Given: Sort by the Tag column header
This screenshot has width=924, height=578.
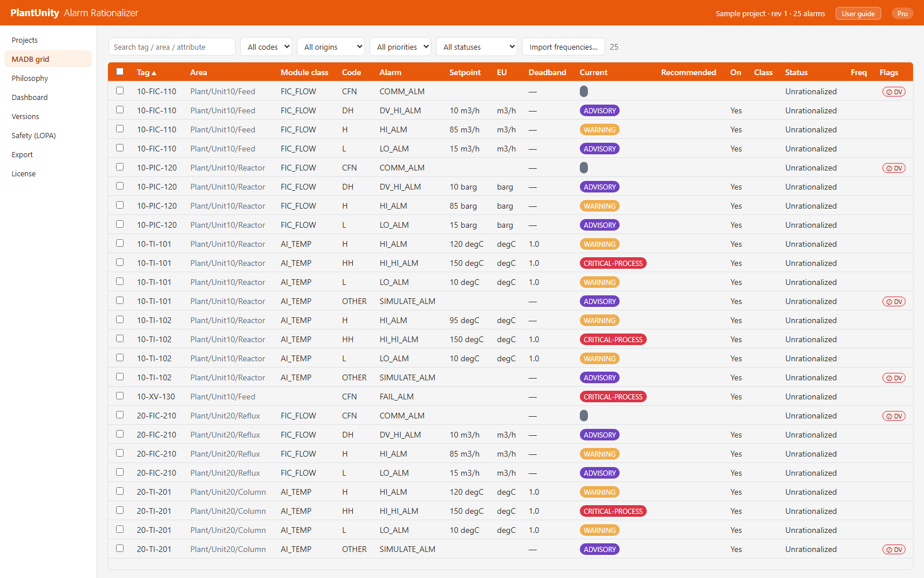Looking at the screenshot, I should [146, 72].
